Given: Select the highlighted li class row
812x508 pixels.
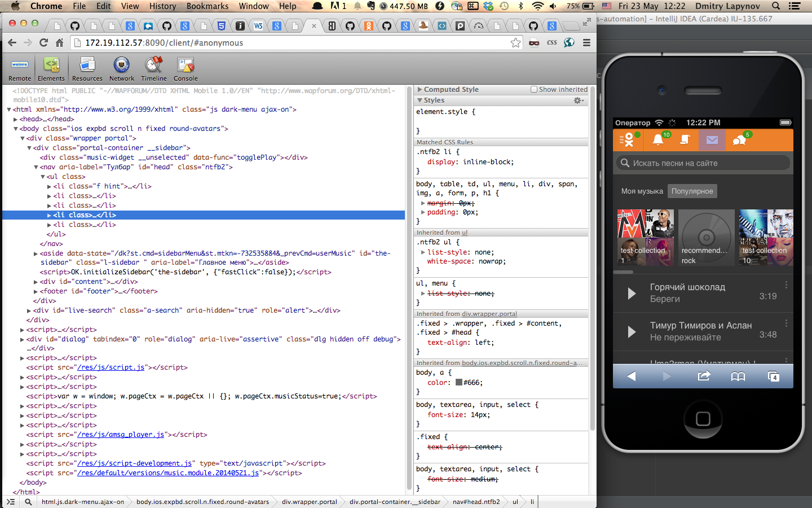Looking at the screenshot, I should click(x=204, y=215).
